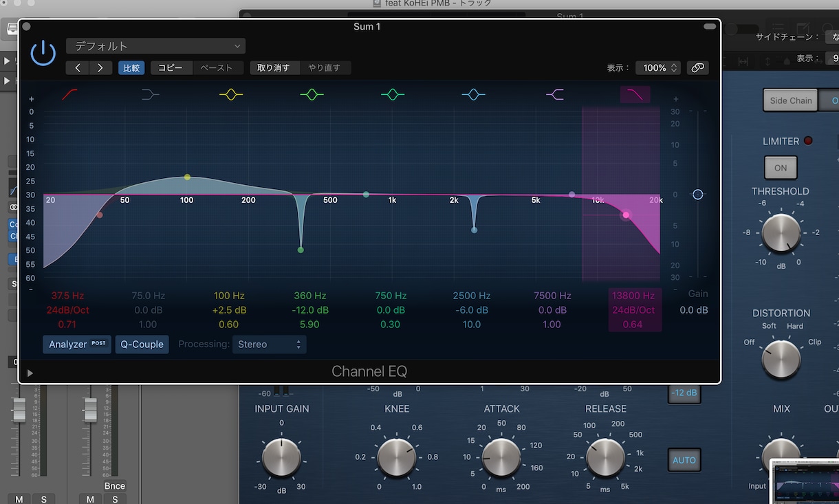
Task: Toggle the compressor AUTO release button
Action: pos(684,460)
